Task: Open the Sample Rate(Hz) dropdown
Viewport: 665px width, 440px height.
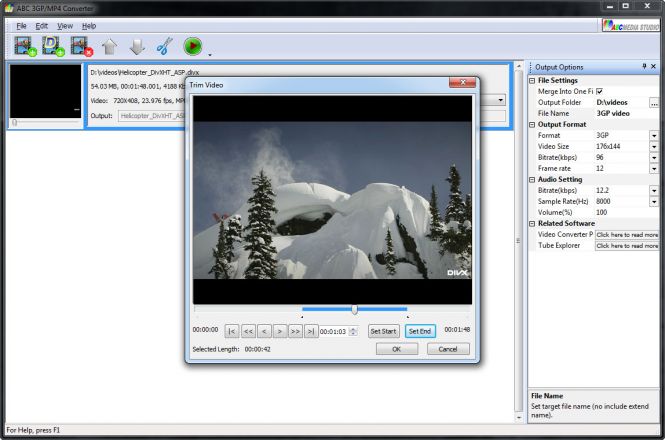Action: (x=654, y=201)
